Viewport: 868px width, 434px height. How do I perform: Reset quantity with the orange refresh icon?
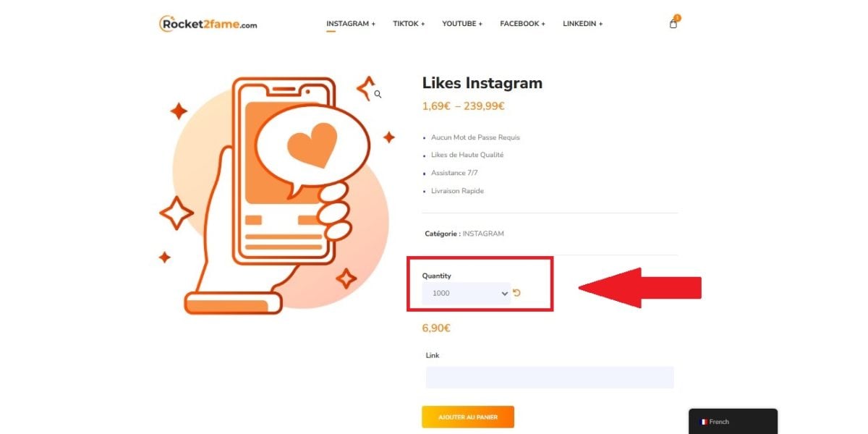pos(517,293)
